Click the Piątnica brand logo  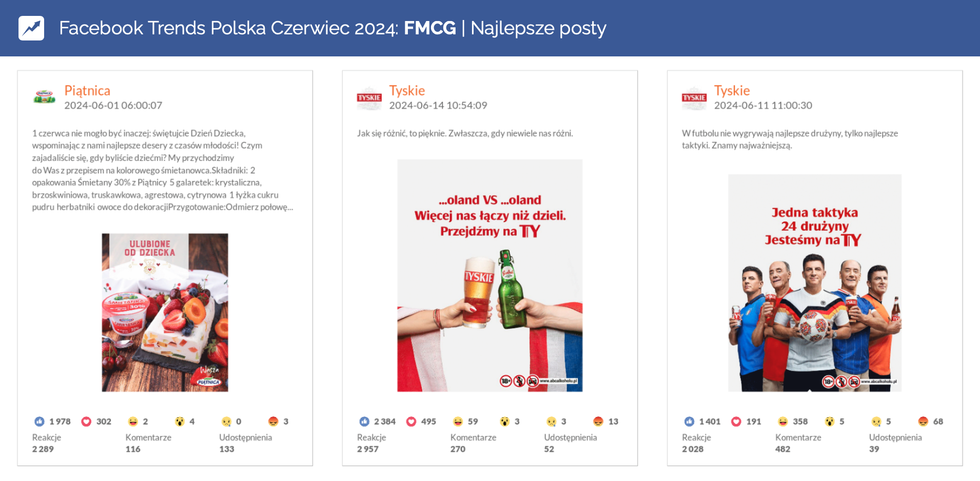tap(45, 97)
